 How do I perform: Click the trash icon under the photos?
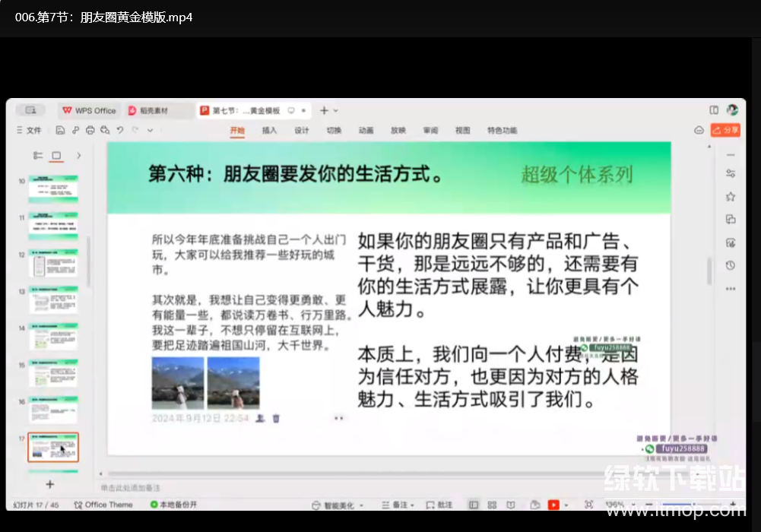[x=277, y=418]
